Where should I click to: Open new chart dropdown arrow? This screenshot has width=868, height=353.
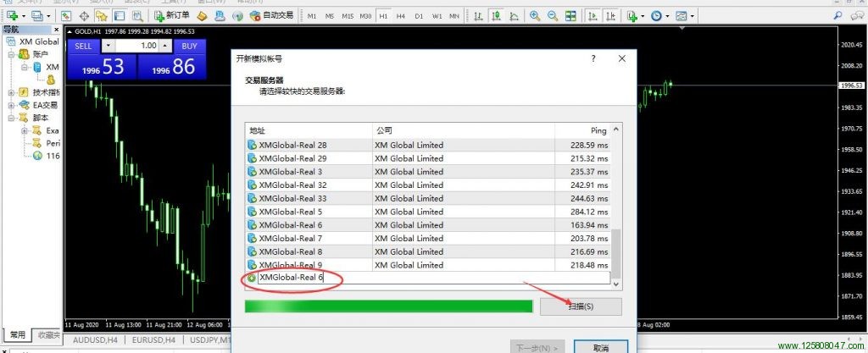(x=23, y=17)
